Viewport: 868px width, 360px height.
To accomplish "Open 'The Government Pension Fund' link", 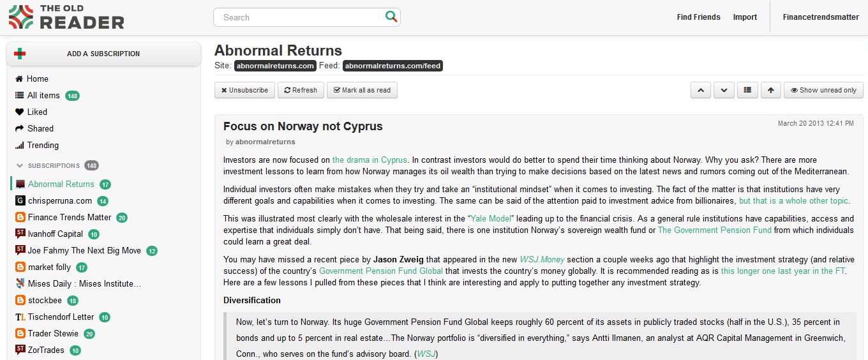I will [x=715, y=230].
